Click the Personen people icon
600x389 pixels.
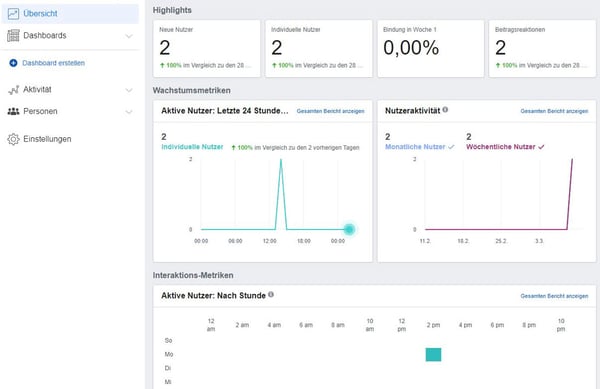pos(13,111)
